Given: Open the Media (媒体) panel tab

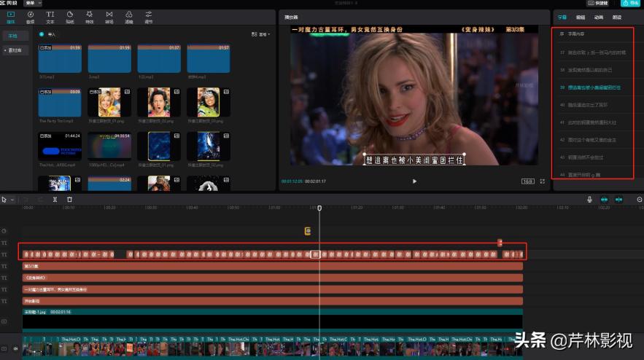Looking at the screenshot, I should pos(11,17).
